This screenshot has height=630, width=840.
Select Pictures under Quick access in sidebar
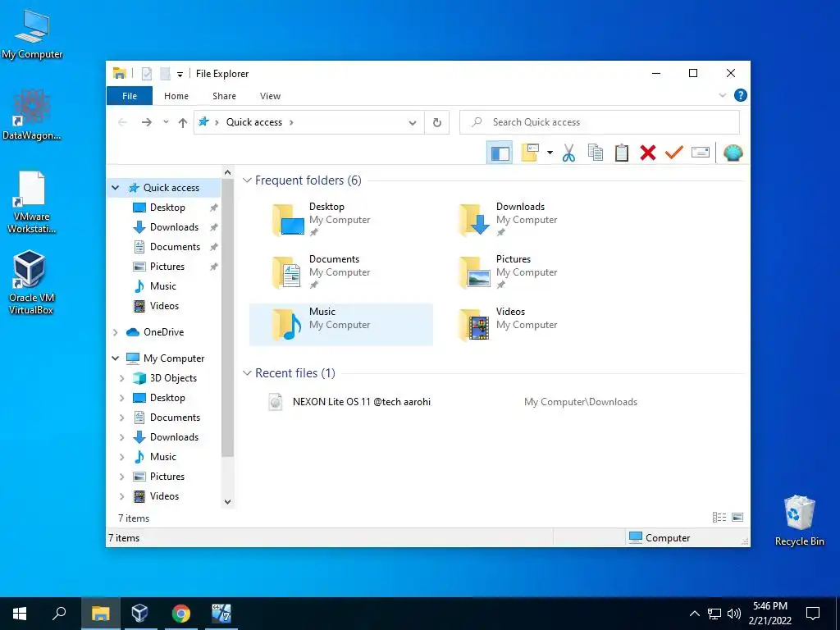click(167, 267)
